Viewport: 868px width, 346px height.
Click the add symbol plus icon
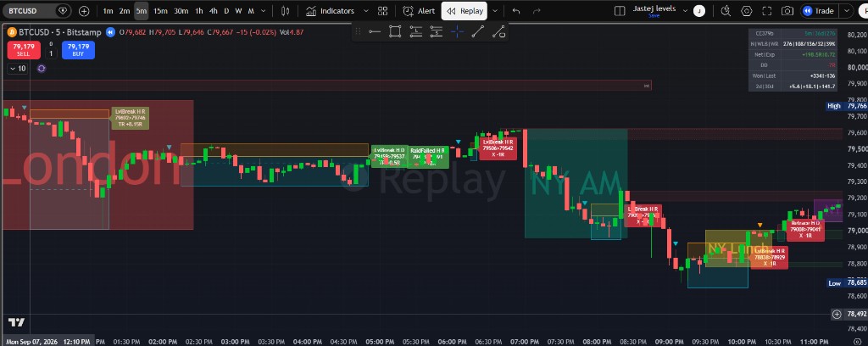click(x=84, y=10)
